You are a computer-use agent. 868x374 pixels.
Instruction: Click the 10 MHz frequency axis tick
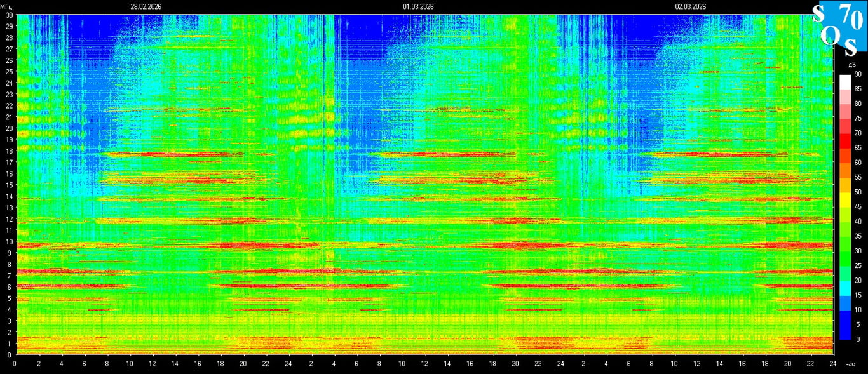(x=9, y=241)
